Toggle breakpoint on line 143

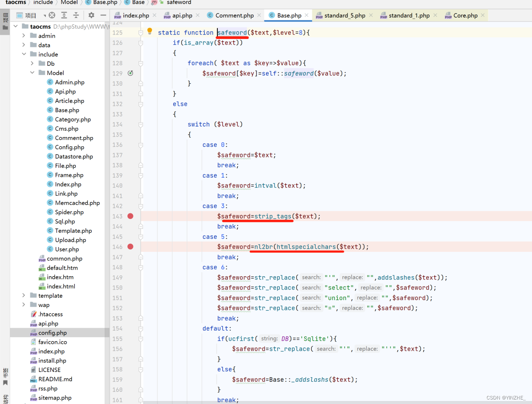tap(130, 216)
